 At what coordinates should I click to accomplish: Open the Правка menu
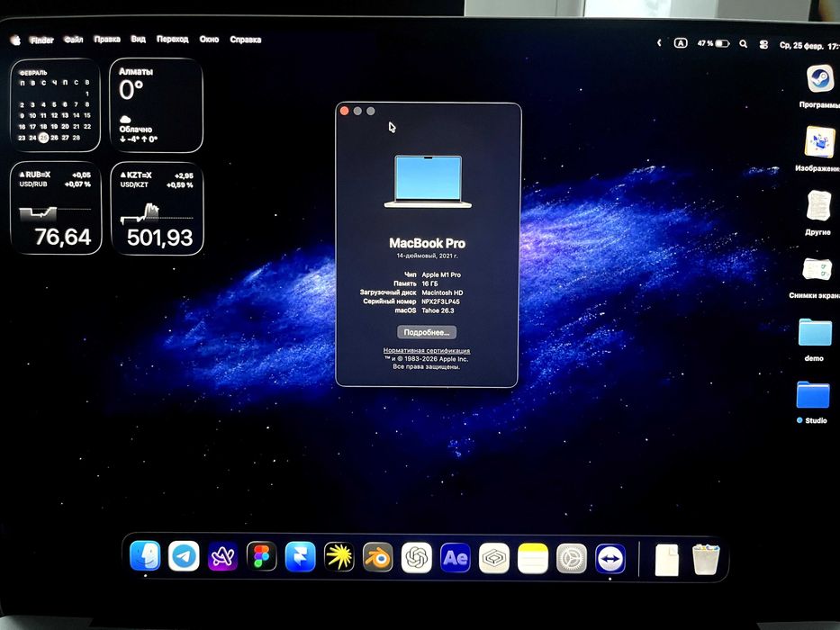[107, 39]
